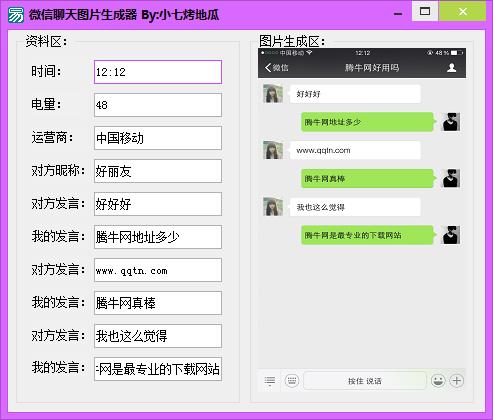Click the 运营商: label
Viewport: 493px width, 420px height.
[x=52, y=137]
